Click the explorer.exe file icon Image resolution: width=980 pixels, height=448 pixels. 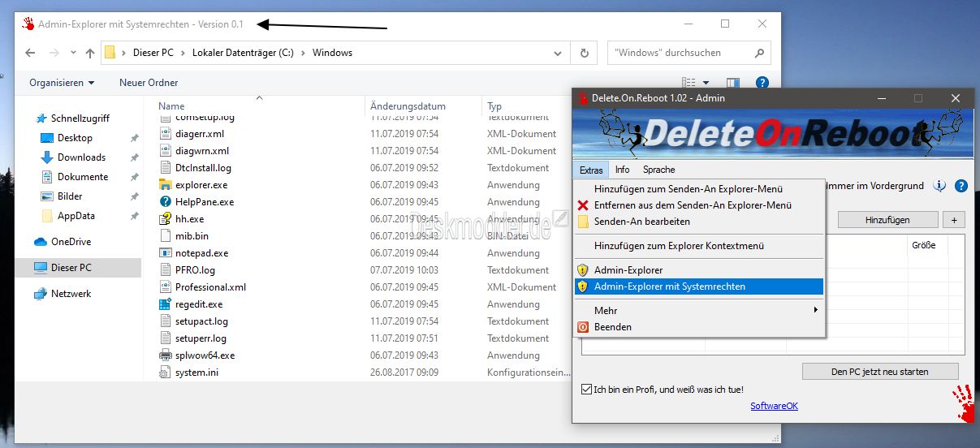coord(166,185)
